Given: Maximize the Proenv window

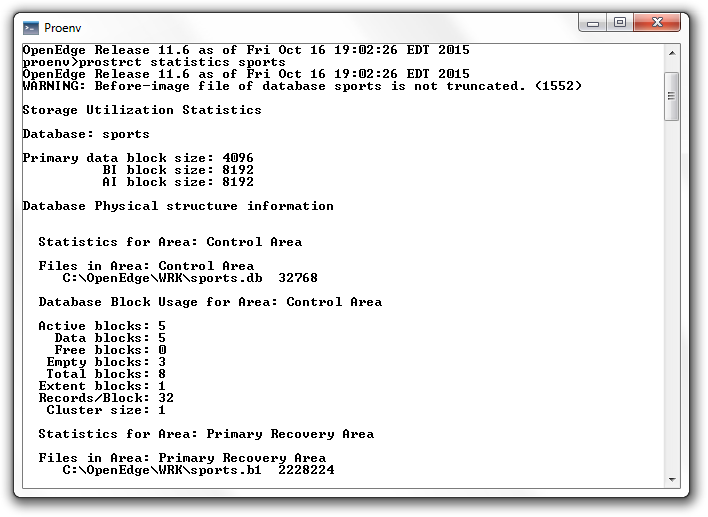Looking at the screenshot, I should [x=620, y=23].
